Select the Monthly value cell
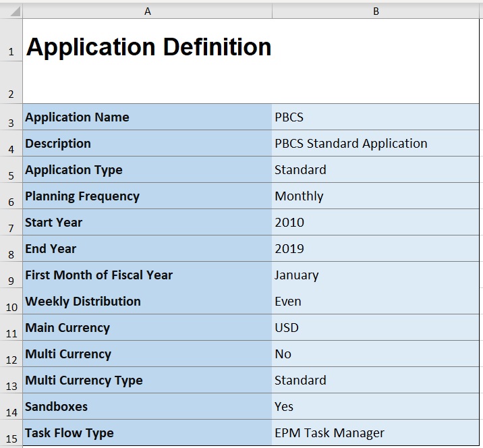Screen dimensions: 483x448 376,196
